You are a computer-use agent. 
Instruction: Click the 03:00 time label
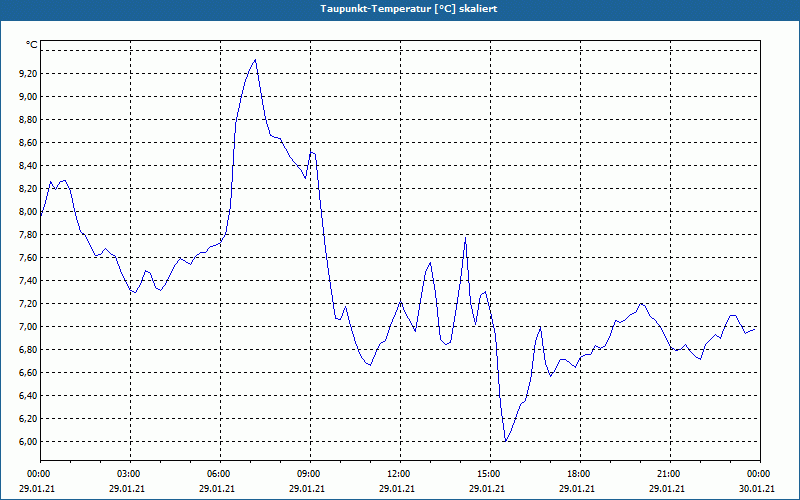[x=130, y=474]
